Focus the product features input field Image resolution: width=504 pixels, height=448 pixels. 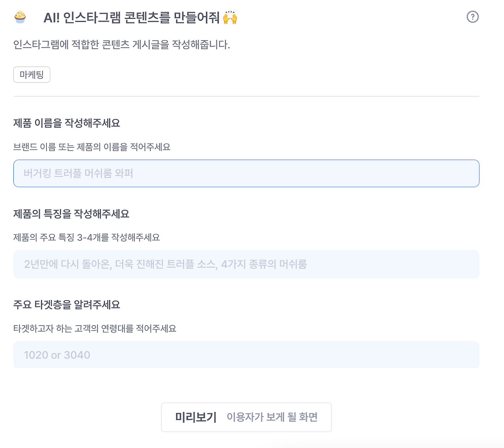(x=246, y=264)
